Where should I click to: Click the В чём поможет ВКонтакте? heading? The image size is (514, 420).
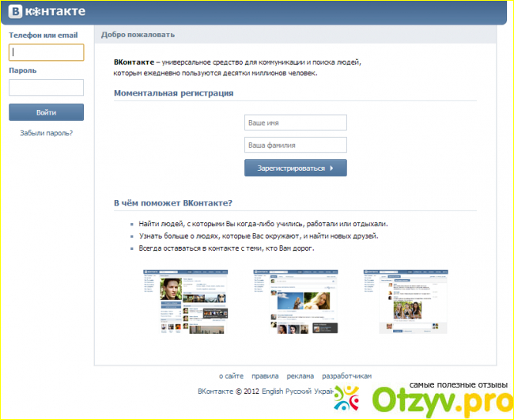(x=172, y=203)
